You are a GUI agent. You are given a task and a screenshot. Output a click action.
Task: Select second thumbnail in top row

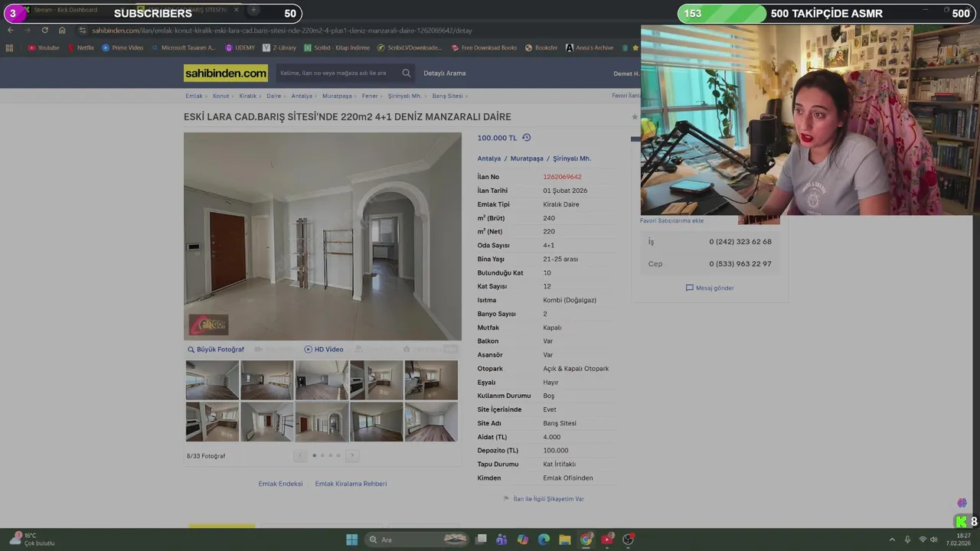(267, 380)
